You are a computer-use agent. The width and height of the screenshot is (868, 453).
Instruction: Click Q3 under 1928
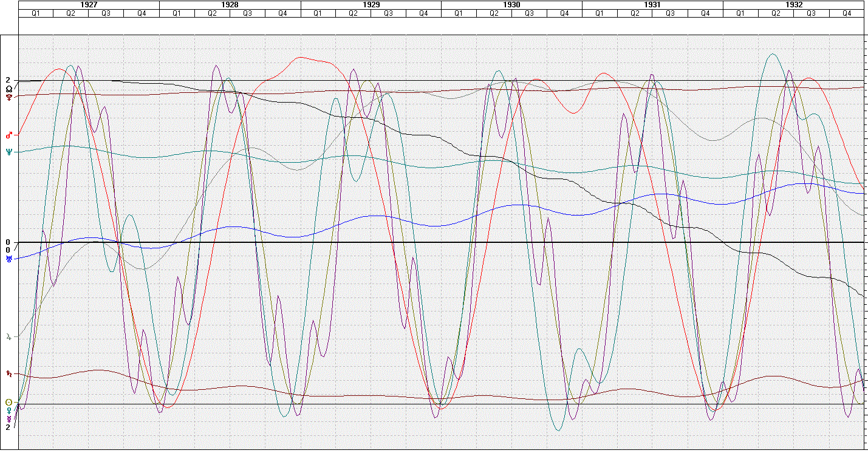coord(247,13)
